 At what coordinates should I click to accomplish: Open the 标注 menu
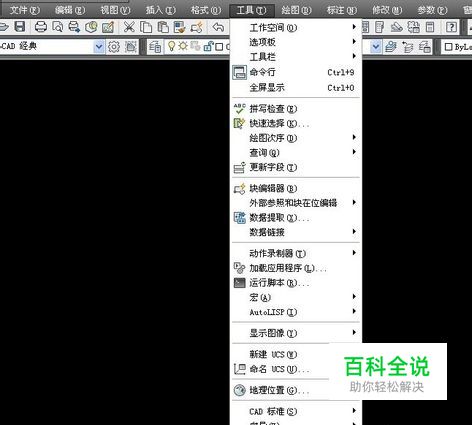pyautogui.click(x=342, y=10)
